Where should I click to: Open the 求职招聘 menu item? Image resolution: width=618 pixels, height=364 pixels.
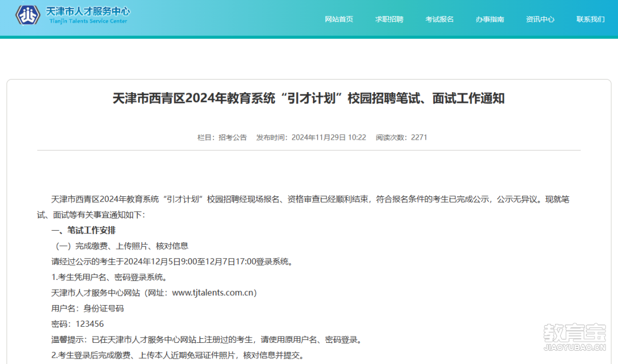point(389,19)
